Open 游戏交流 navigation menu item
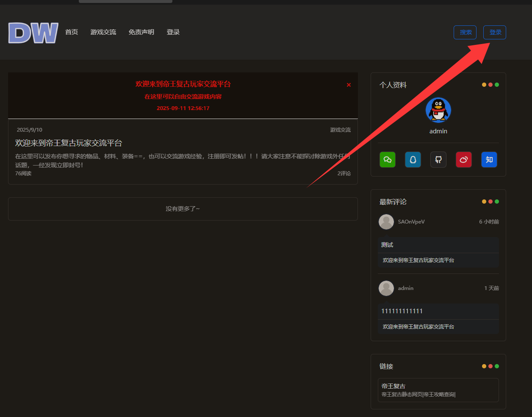The height and width of the screenshot is (417, 532). point(103,32)
